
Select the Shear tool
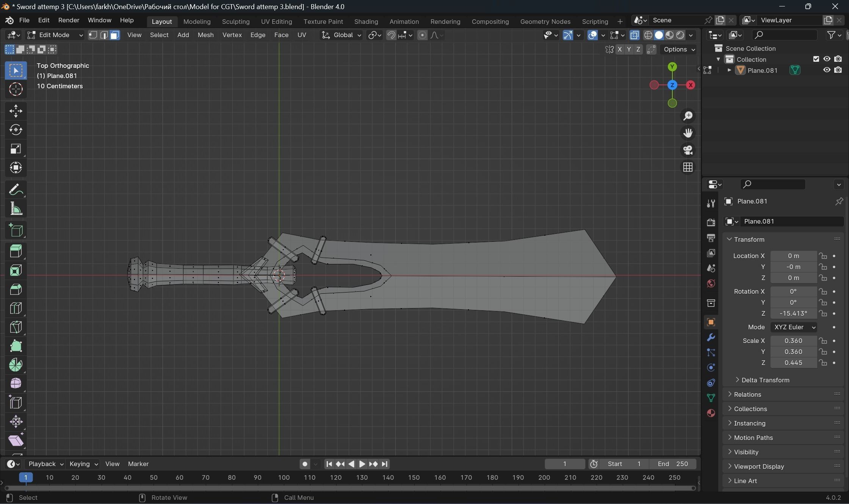(16, 440)
